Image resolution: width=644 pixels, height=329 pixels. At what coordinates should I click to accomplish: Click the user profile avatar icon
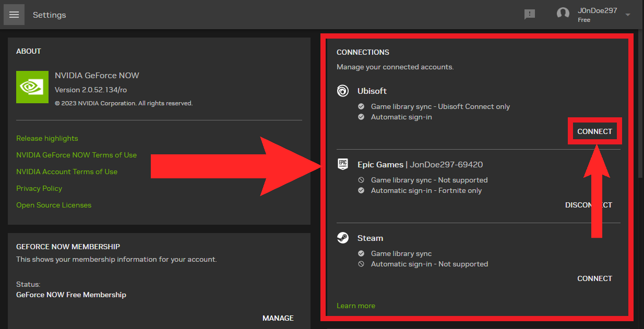pyautogui.click(x=563, y=14)
